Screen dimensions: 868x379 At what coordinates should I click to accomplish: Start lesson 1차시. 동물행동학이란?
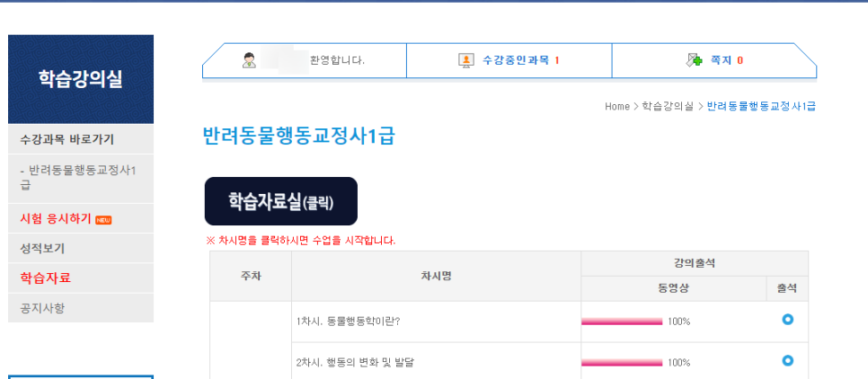pos(349,322)
